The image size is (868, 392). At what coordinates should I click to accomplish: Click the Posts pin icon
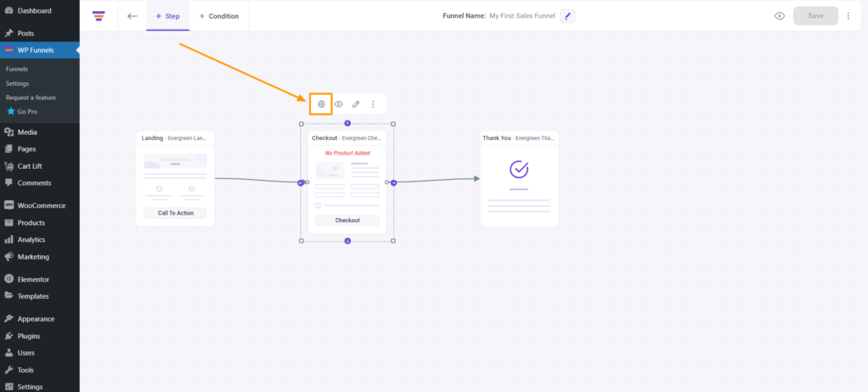click(8, 33)
